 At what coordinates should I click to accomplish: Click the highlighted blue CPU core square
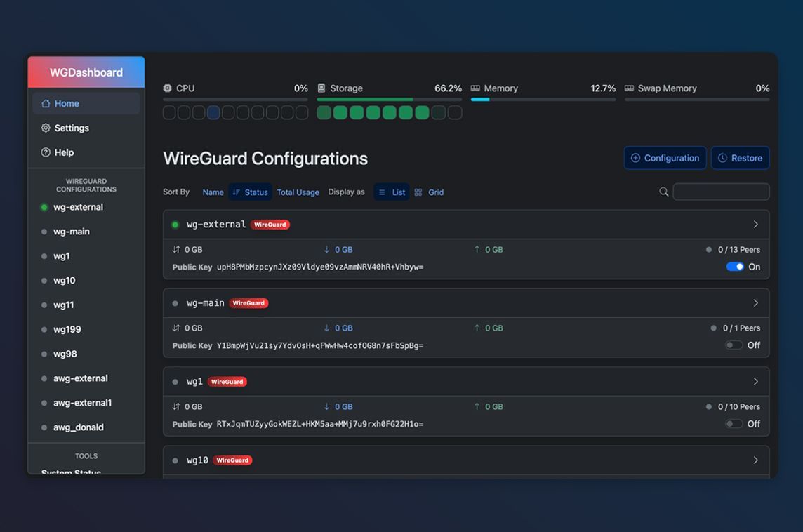(x=213, y=113)
